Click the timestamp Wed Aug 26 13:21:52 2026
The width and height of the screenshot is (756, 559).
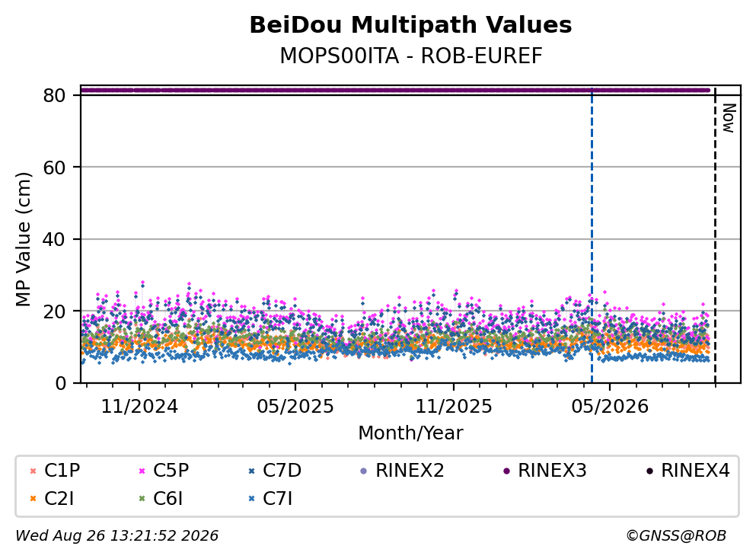117,535
